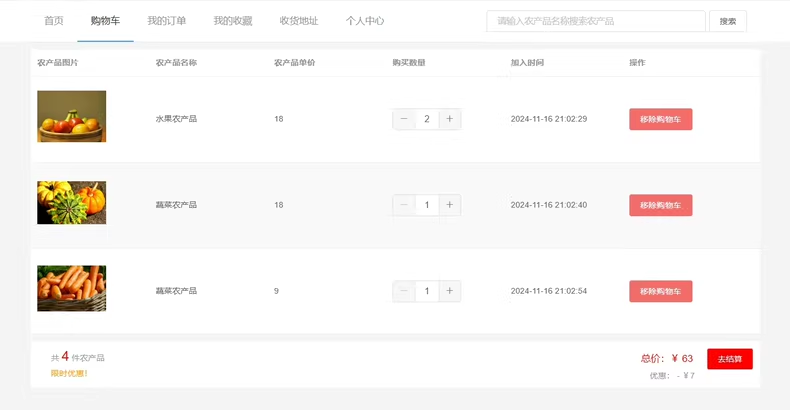This screenshot has height=410, width=790.
Task: Click the 操作 column header
Action: [637, 62]
